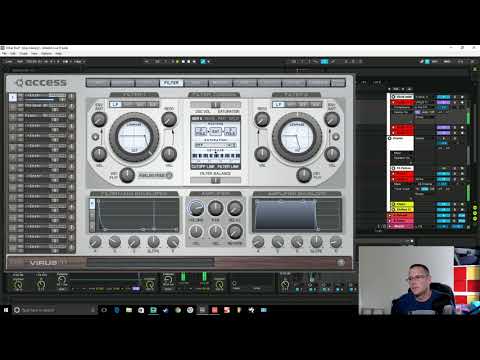
Task: Click the Filter Balance slider
Action: (215, 180)
